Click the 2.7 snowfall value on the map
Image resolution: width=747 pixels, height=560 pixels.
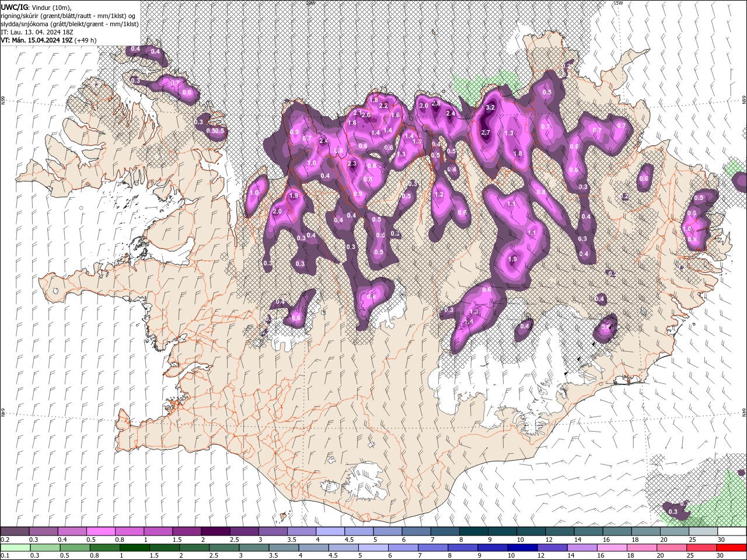(486, 133)
